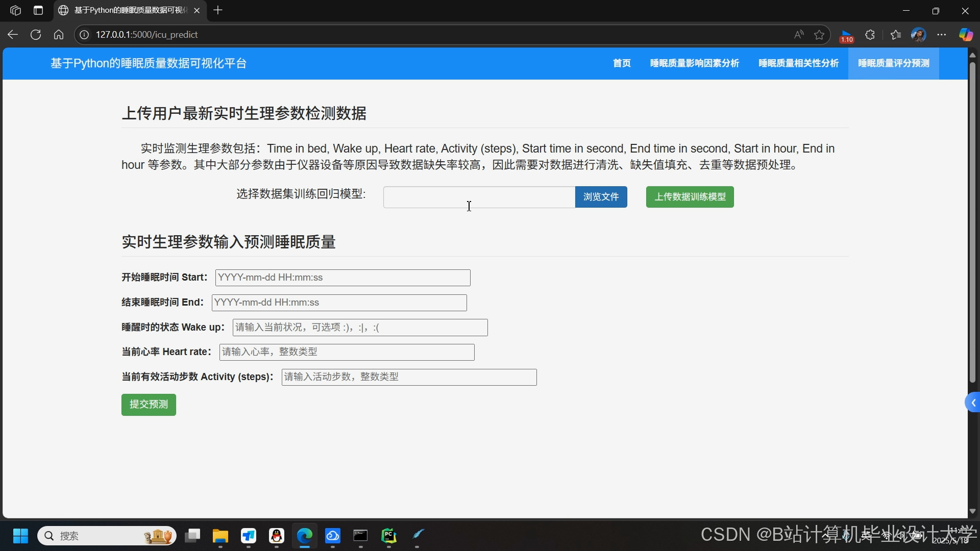Click the page vertical scrollbar
The height and width of the screenshot is (551, 980).
coord(972,223)
